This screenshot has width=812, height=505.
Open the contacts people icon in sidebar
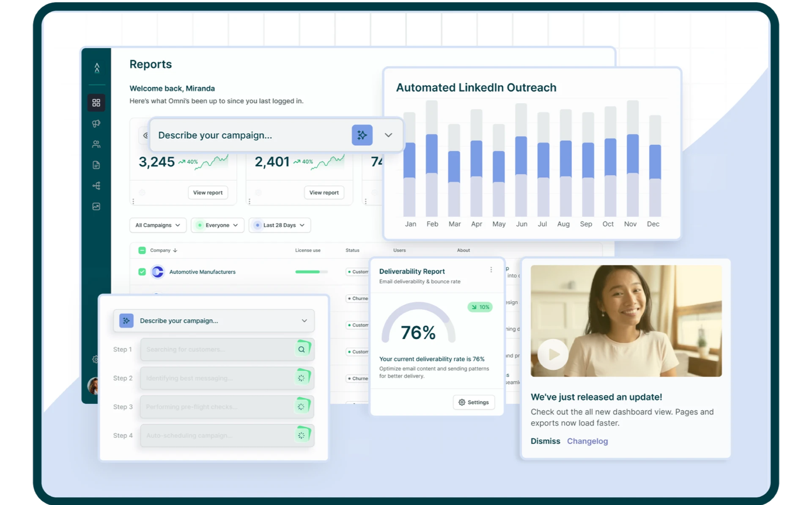pos(96,144)
